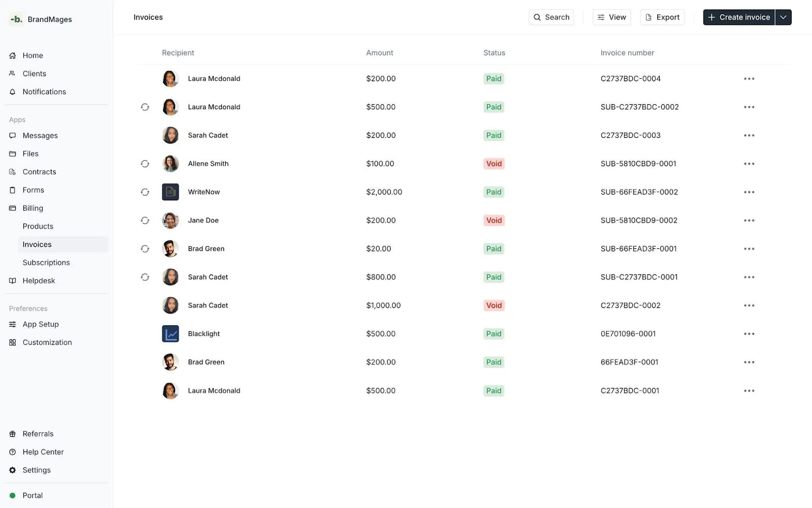Export the invoices list

pos(662,17)
